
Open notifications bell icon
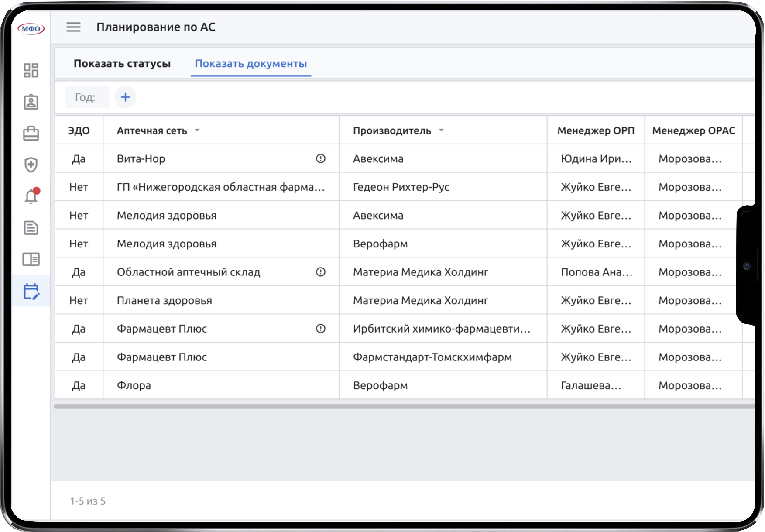point(31,196)
